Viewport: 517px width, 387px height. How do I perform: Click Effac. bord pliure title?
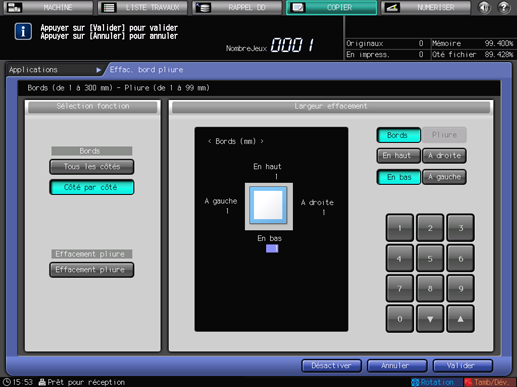(146, 70)
